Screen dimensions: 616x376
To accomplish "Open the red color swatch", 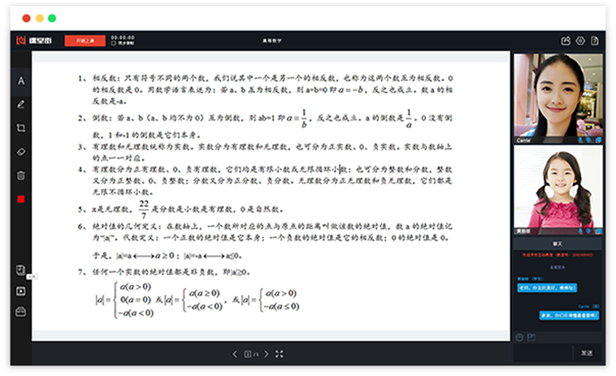I will pos(21,199).
